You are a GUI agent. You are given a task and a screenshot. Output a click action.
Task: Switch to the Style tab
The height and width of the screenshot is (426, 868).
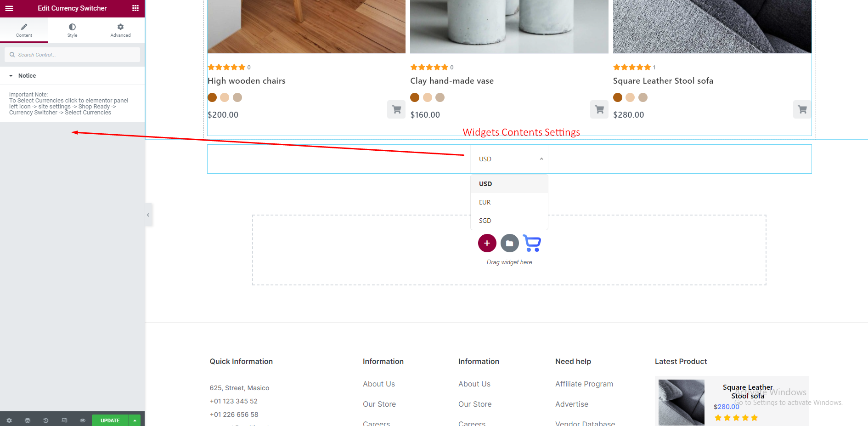click(72, 30)
